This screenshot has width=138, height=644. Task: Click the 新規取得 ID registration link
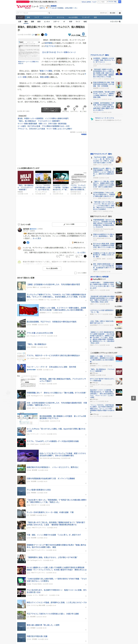click(x=54, y=6)
